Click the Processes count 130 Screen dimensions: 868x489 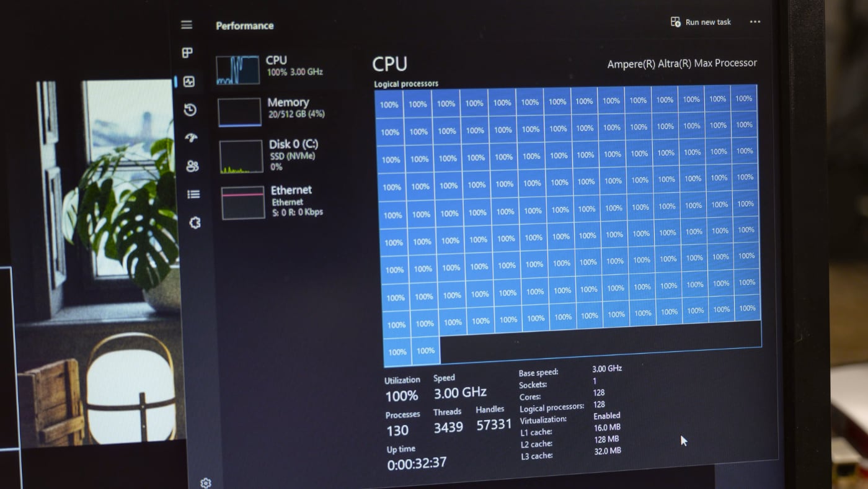tap(397, 430)
